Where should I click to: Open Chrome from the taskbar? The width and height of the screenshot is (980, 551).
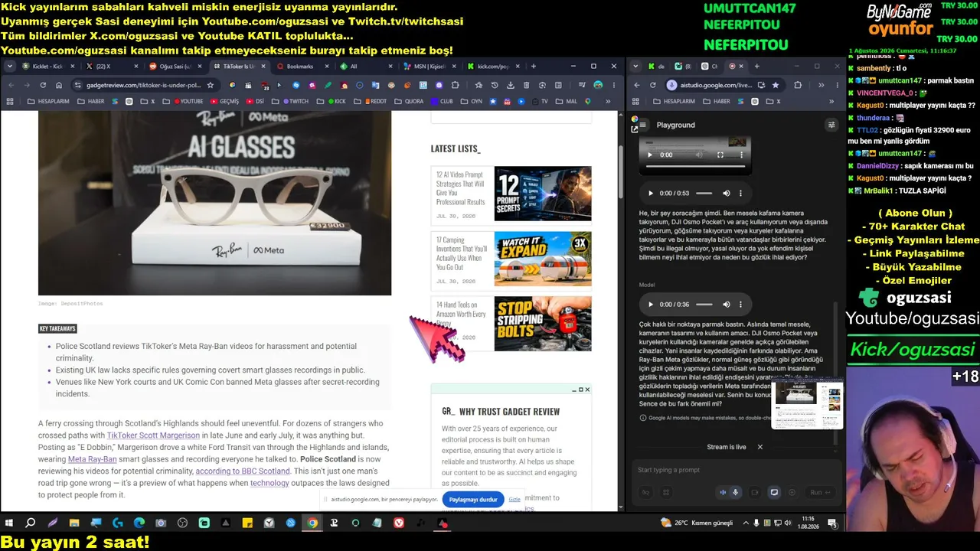tap(312, 523)
